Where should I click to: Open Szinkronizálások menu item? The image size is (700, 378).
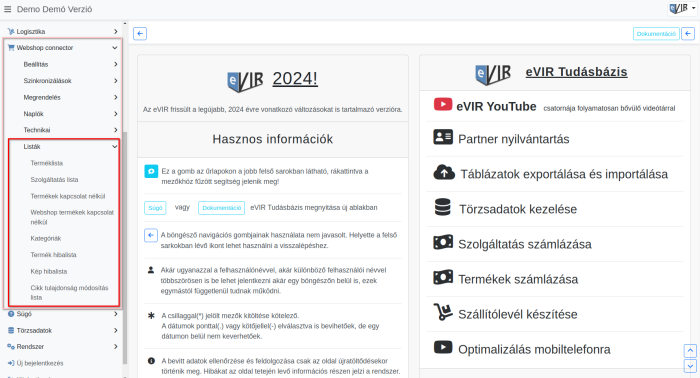pyautogui.click(x=47, y=81)
